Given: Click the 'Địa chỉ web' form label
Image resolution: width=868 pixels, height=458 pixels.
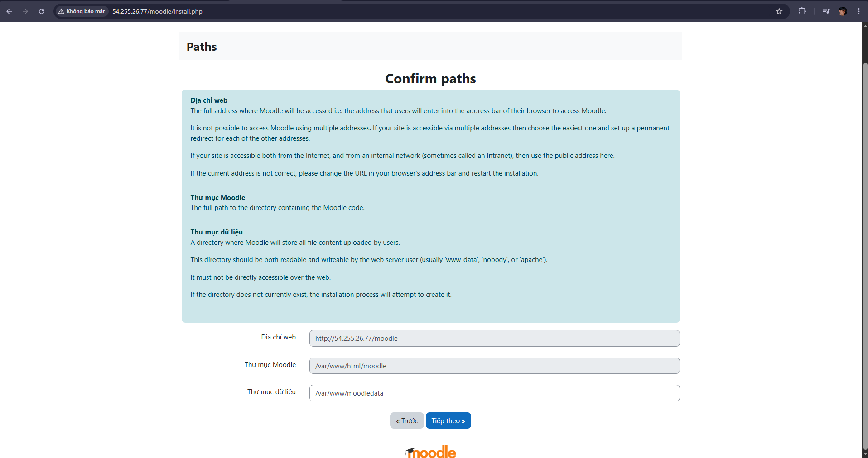Looking at the screenshot, I should (x=278, y=337).
